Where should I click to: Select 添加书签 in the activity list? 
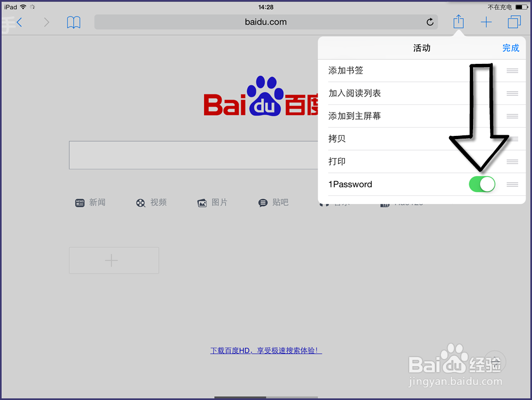[x=346, y=70]
